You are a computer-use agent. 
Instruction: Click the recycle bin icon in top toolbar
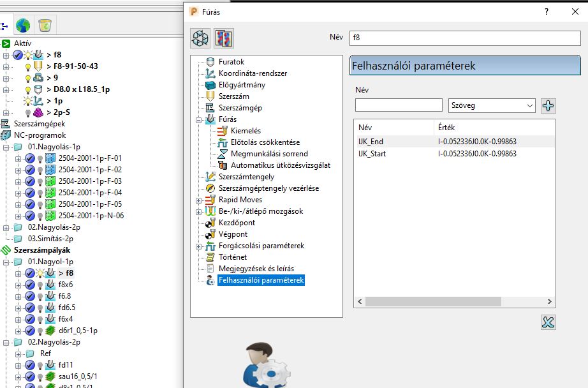tap(44, 26)
